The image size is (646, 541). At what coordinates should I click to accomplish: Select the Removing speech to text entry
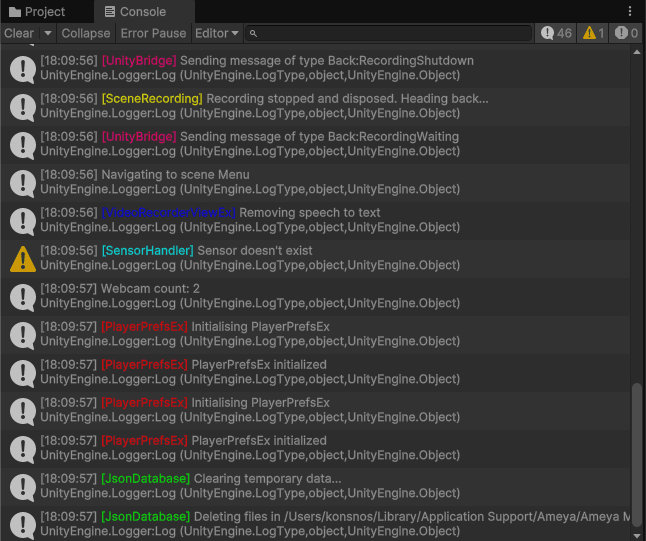pyautogui.click(x=315, y=220)
